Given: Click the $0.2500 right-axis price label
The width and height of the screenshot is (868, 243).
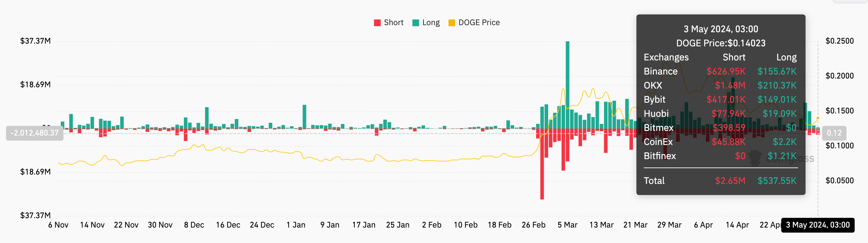Looking at the screenshot, I should coord(839,41).
